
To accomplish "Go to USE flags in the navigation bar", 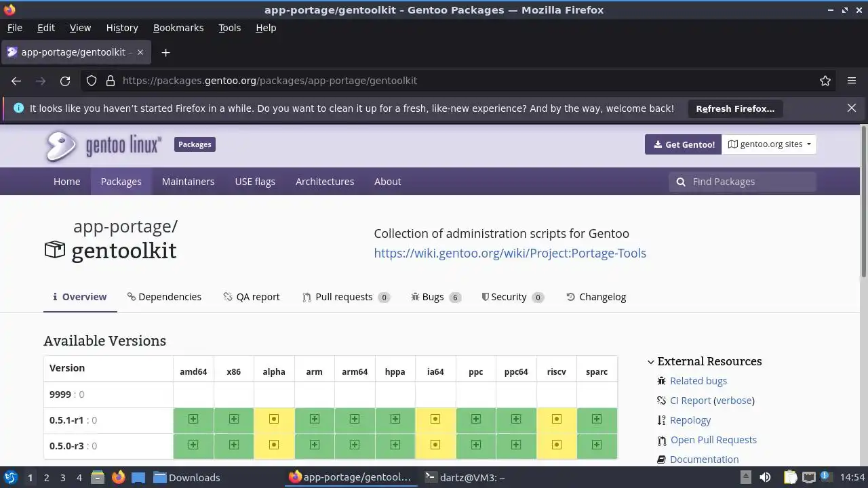I will click(255, 182).
